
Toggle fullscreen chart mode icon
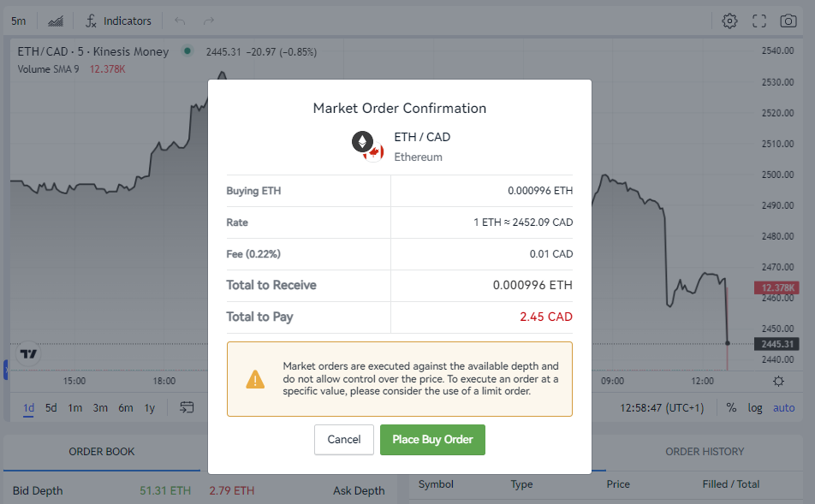758,21
